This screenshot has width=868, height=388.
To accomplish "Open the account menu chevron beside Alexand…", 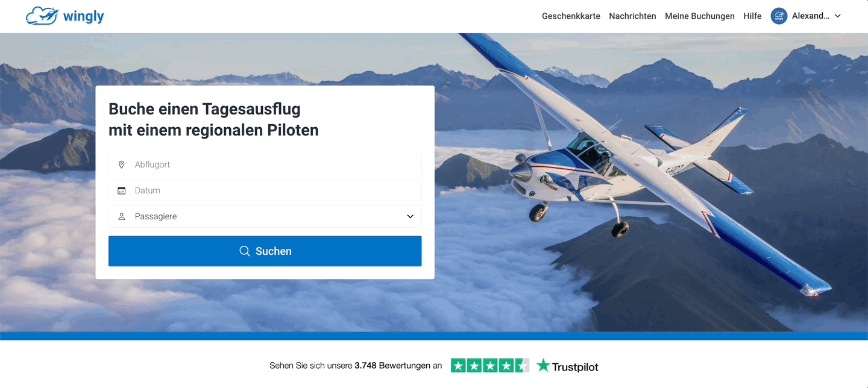I will pyautogui.click(x=837, y=16).
